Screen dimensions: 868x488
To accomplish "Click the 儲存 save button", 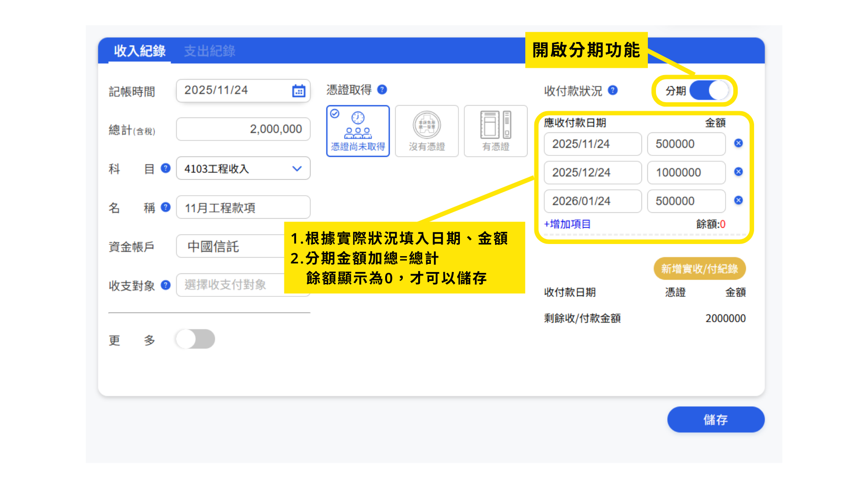I will 716,419.
